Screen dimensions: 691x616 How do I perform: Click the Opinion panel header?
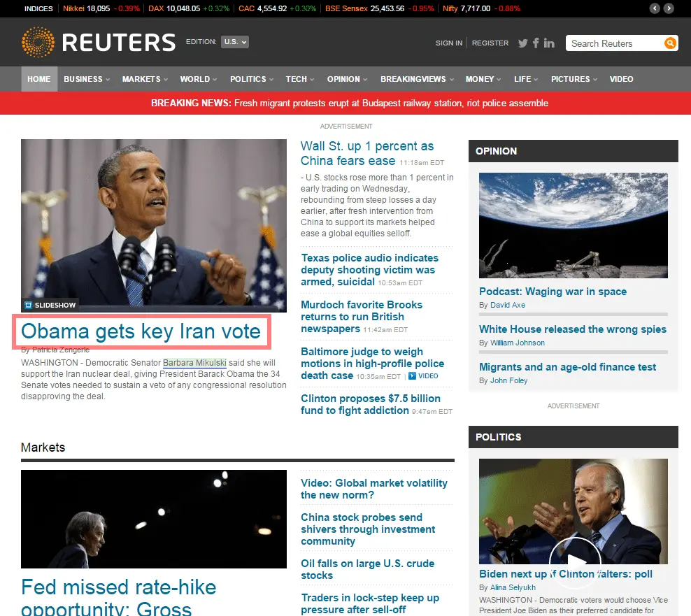point(574,151)
